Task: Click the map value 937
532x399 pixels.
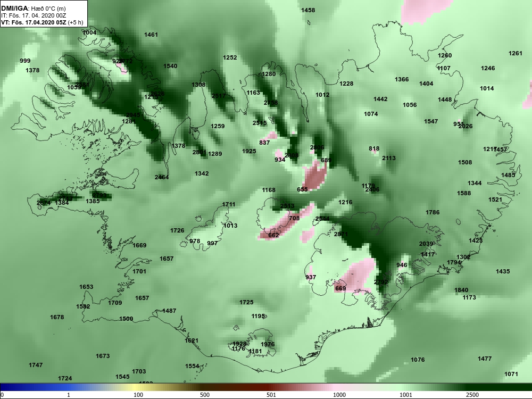Action: click(x=311, y=278)
